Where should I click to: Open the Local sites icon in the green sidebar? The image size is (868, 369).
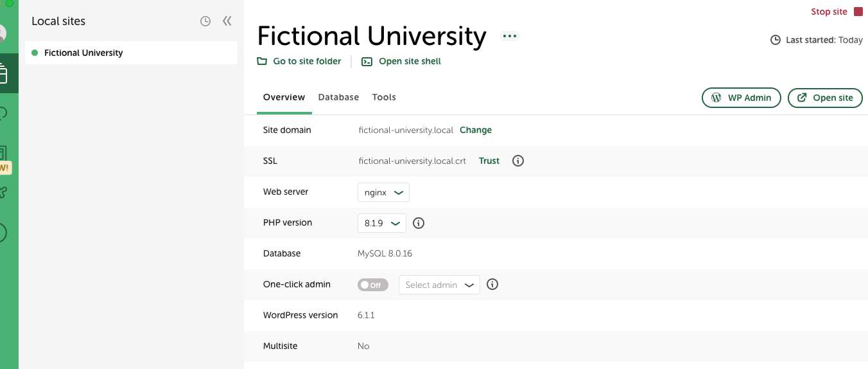point(4,74)
